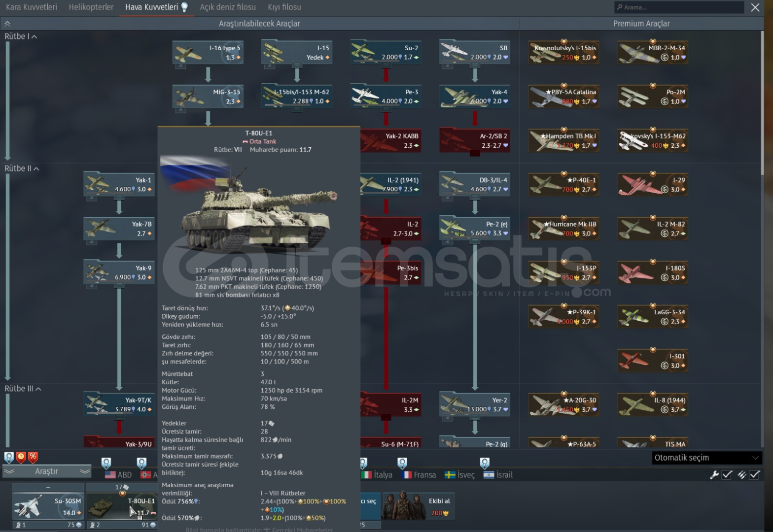Select the I-16 type 5 aircraft
This screenshot has height=532, width=773.
point(208,53)
